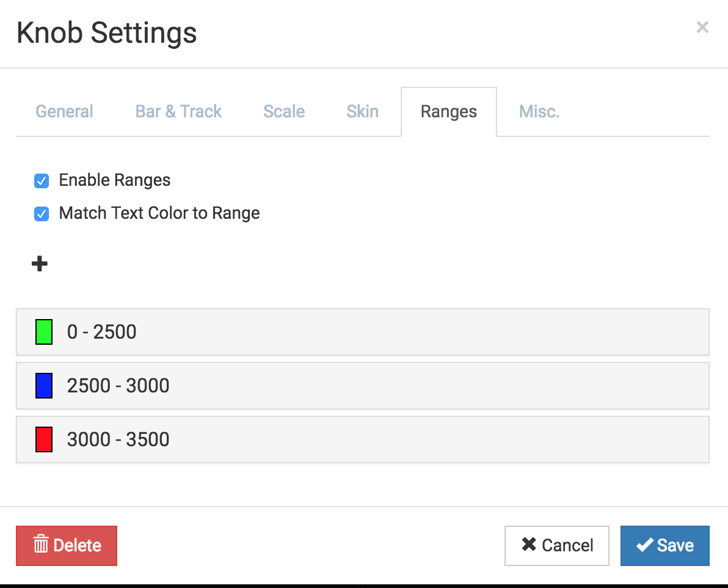This screenshot has width=728, height=588.
Task: Select the Ranges tab
Action: pos(448,112)
